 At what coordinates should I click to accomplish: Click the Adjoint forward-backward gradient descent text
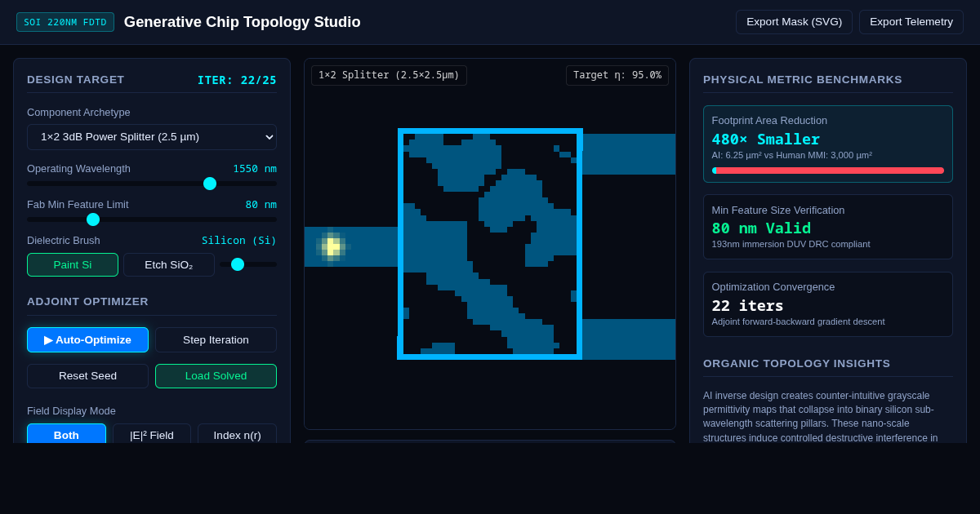(x=798, y=321)
